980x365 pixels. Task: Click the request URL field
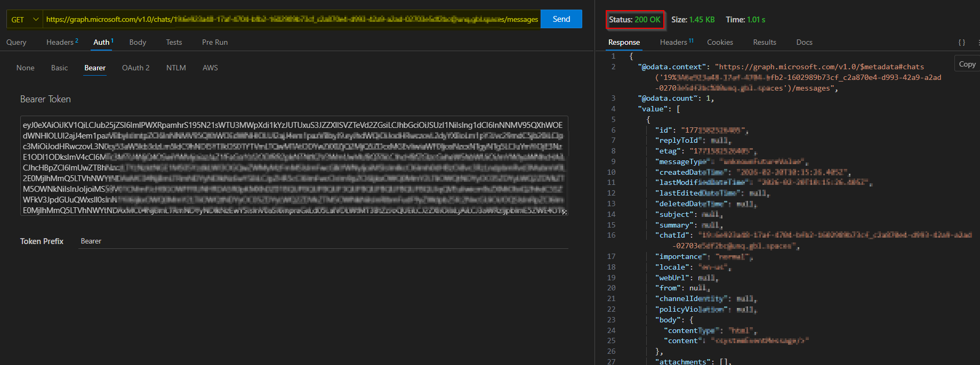pyautogui.click(x=292, y=19)
